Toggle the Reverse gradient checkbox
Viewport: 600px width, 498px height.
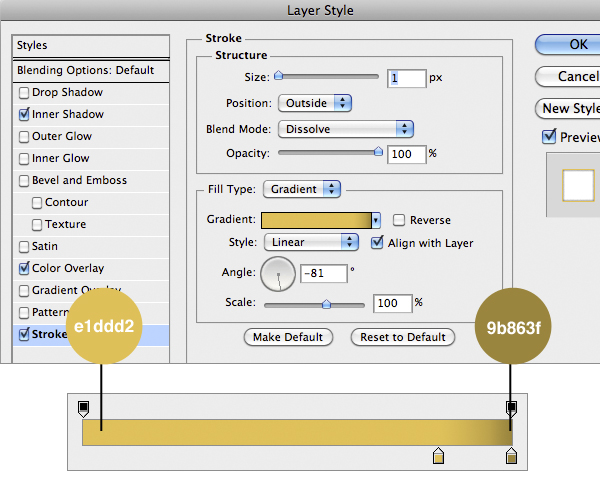coord(399,220)
